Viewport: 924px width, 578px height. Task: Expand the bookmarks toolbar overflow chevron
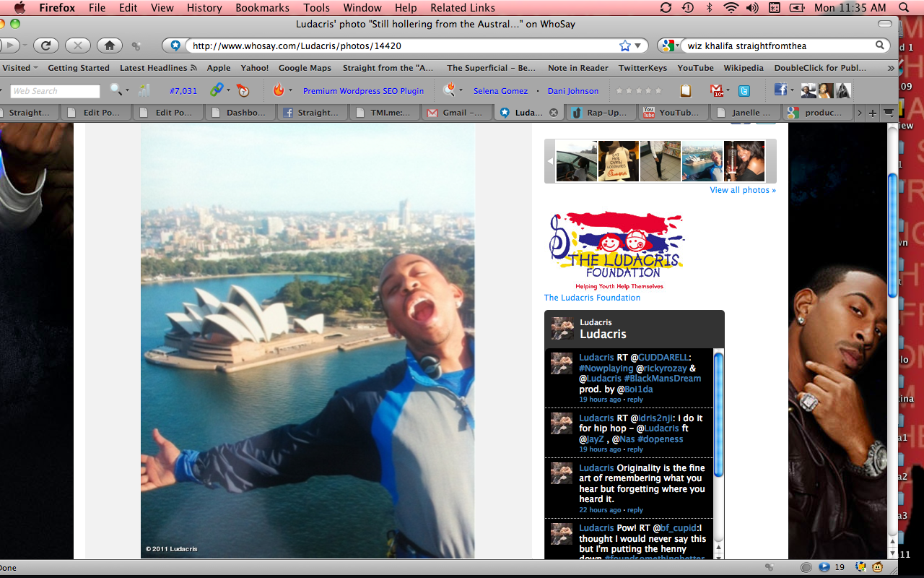891,68
